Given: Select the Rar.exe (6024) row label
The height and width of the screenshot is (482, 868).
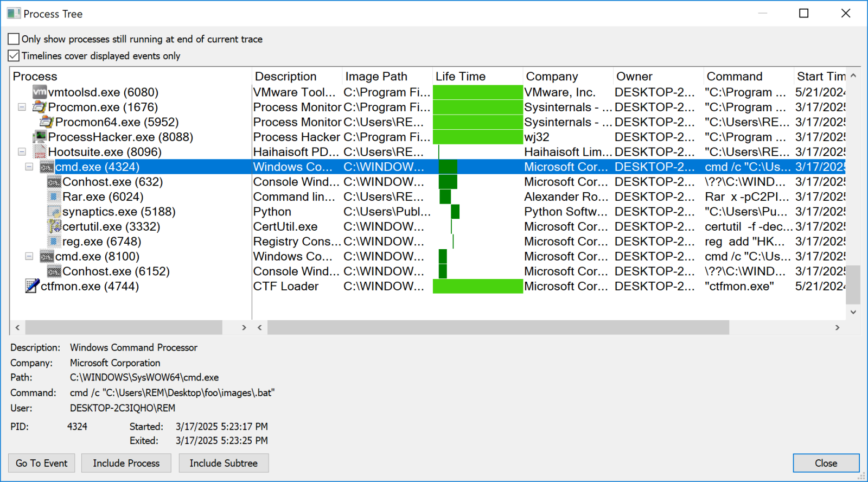Looking at the screenshot, I should click(x=103, y=196).
